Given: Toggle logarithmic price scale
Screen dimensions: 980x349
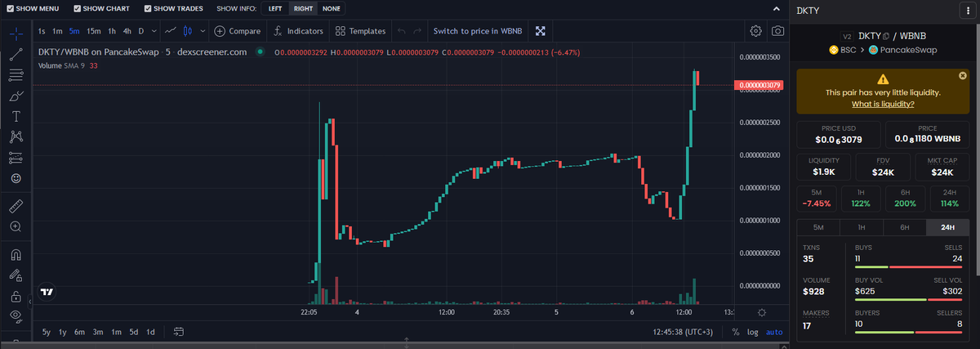Looking at the screenshot, I should pos(752,333).
